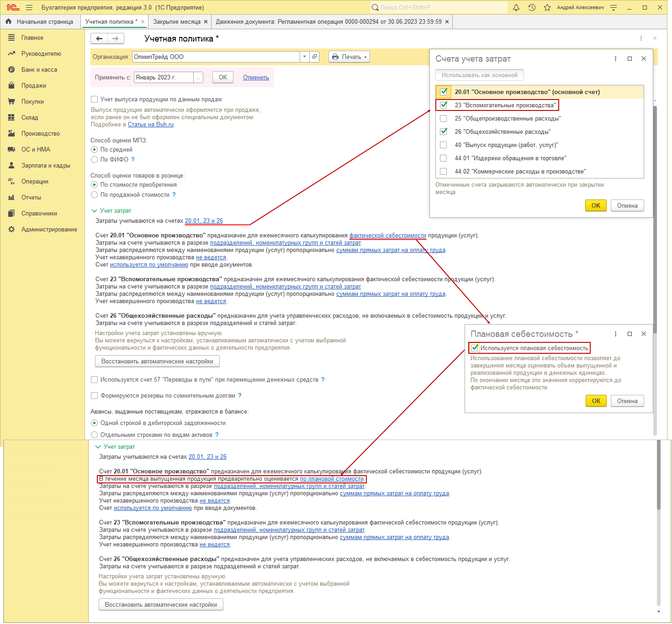Open Банк и касса section

click(x=39, y=70)
